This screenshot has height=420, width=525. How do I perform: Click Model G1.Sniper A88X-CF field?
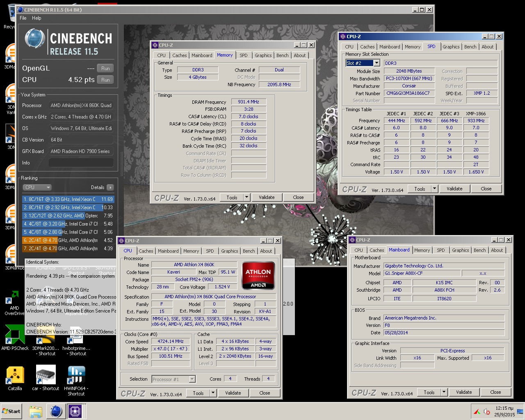point(422,273)
